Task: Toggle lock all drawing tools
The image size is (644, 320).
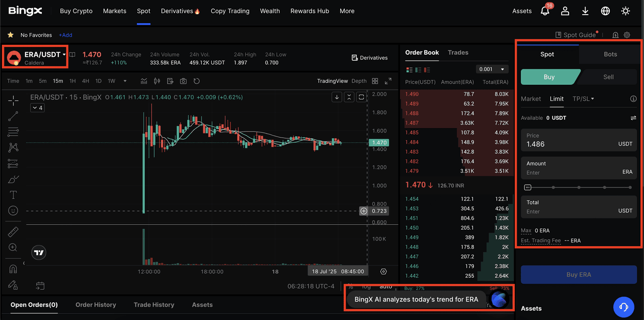Action: coord(13,284)
